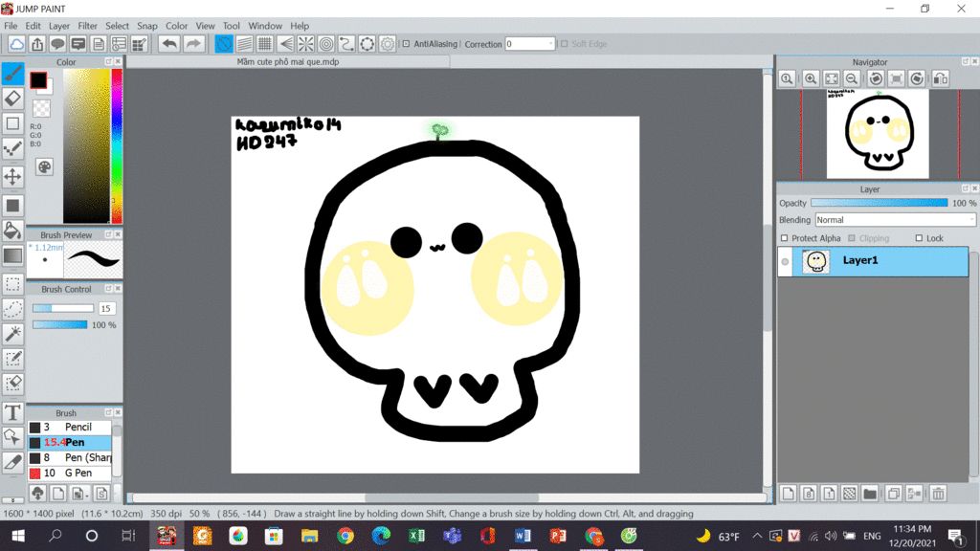Image resolution: width=980 pixels, height=551 pixels.
Task: Select the Lasso selection tool
Action: click(12, 309)
